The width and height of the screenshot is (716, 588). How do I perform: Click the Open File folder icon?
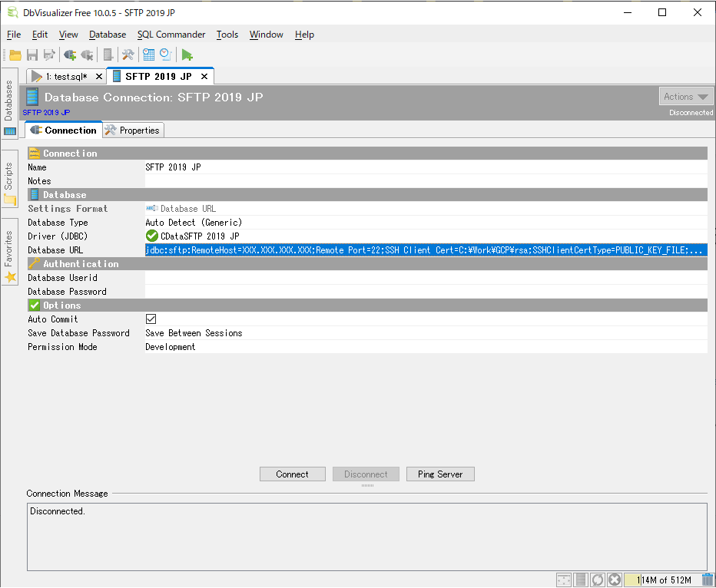pyautogui.click(x=15, y=55)
